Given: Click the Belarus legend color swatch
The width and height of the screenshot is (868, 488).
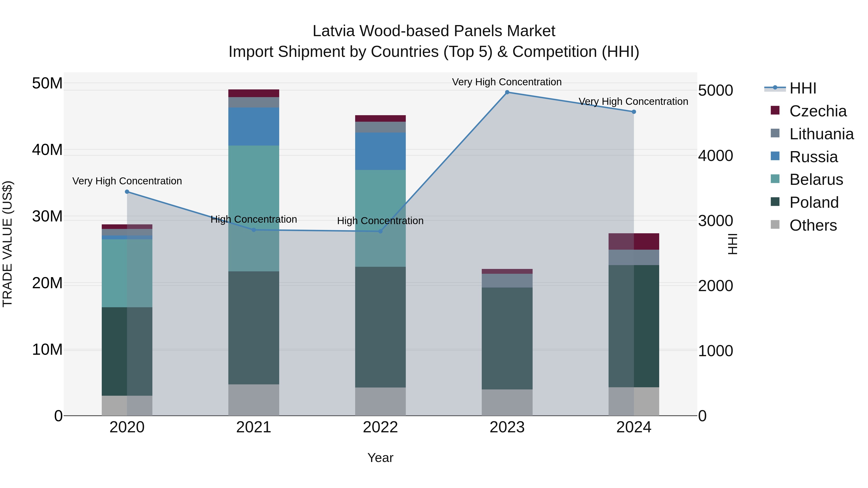Looking at the screenshot, I should (x=775, y=179).
